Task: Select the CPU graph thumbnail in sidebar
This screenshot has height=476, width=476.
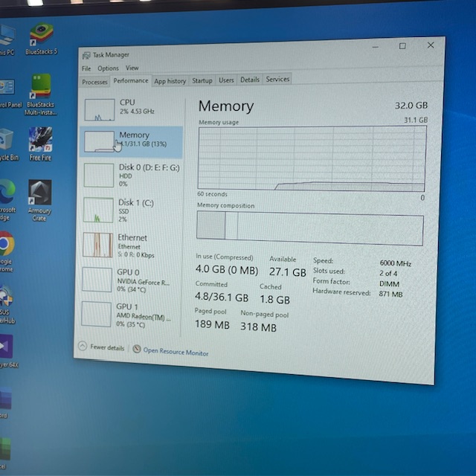Action: pyautogui.click(x=99, y=109)
